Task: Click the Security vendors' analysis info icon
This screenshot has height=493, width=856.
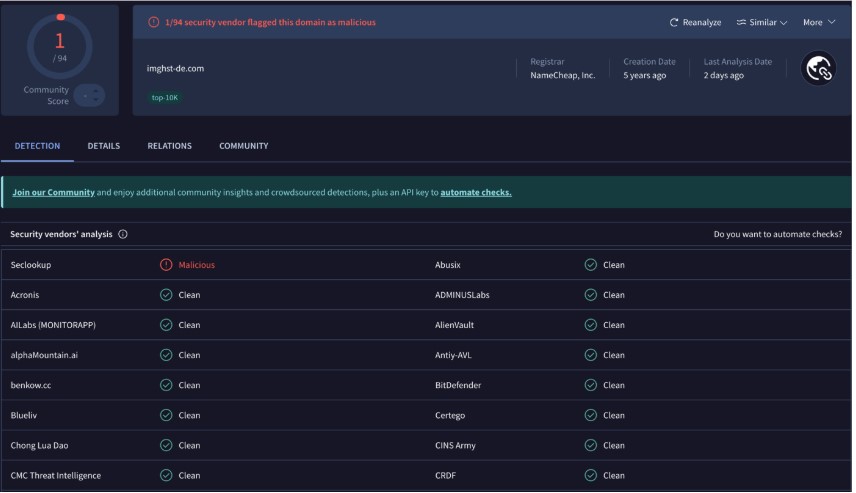Action: tap(123, 235)
